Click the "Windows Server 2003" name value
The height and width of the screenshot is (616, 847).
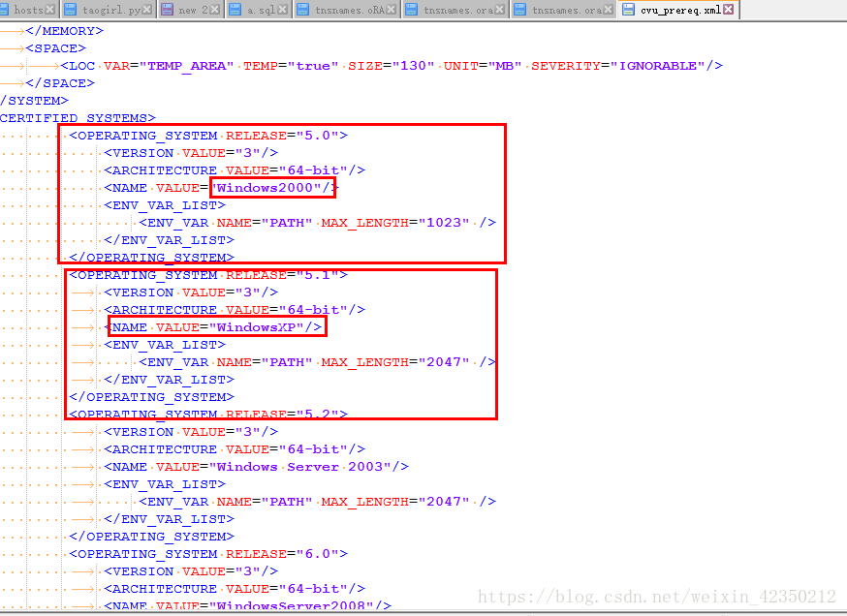click(x=299, y=467)
